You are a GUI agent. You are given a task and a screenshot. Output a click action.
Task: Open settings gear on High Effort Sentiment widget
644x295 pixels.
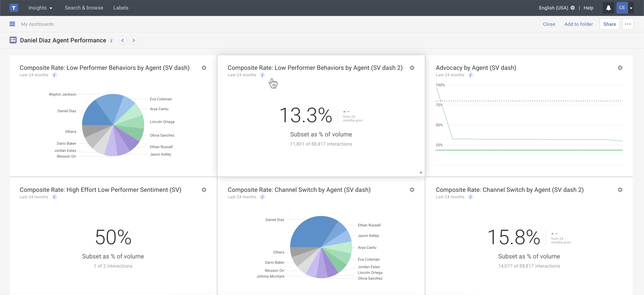point(204,190)
